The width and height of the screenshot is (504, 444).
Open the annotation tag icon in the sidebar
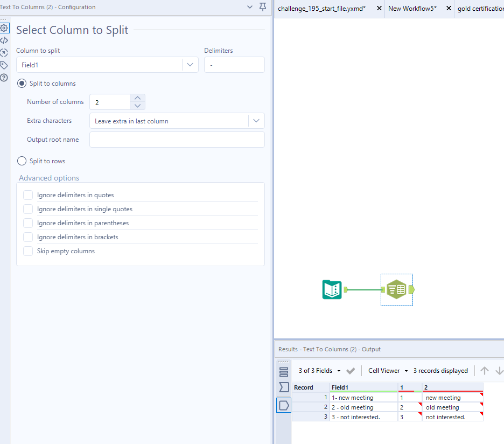pyautogui.click(x=5, y=65)
